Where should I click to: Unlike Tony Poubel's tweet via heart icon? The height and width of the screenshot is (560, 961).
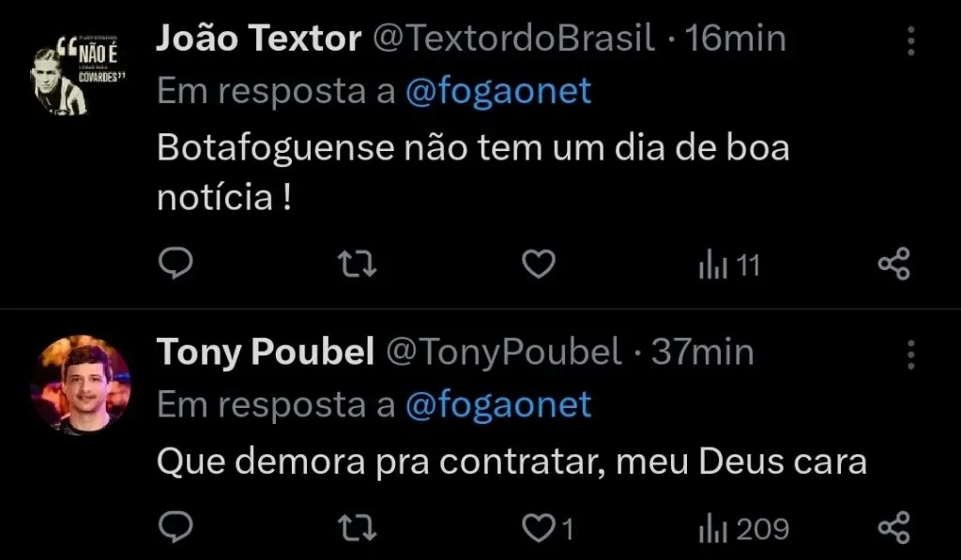538,527
